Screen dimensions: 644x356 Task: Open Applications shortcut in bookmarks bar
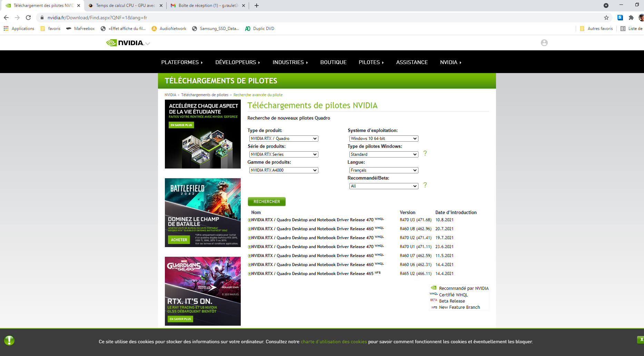(19, 29)
